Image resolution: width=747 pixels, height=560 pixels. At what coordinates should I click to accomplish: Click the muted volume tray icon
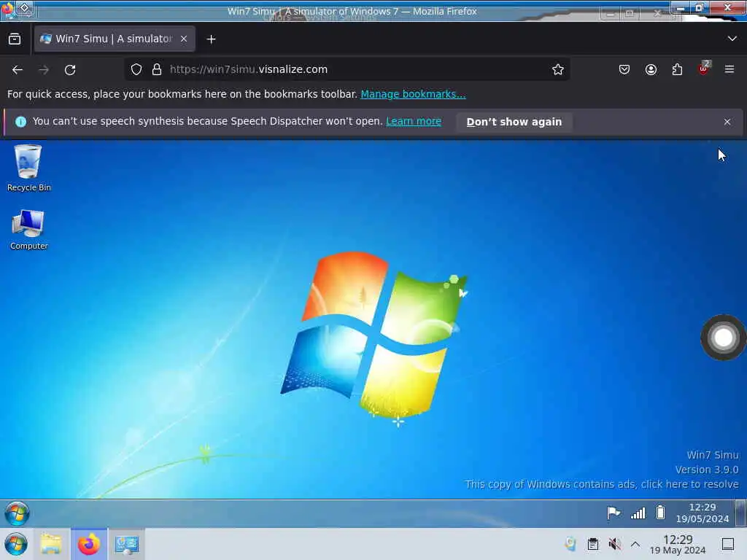tap(614, 544)
